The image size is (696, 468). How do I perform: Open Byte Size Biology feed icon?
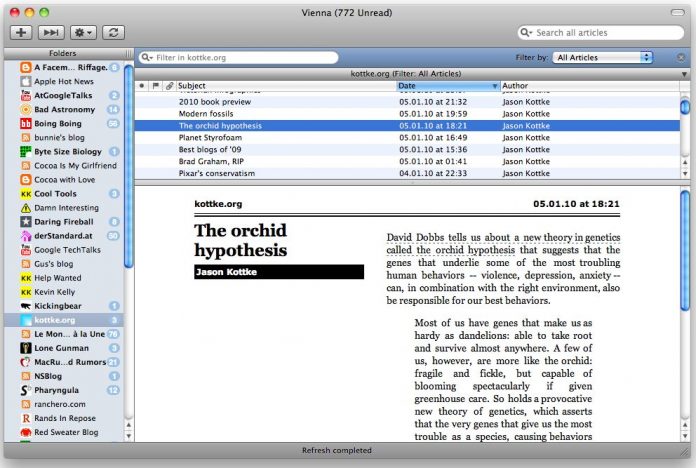click(x=26, y=152)
